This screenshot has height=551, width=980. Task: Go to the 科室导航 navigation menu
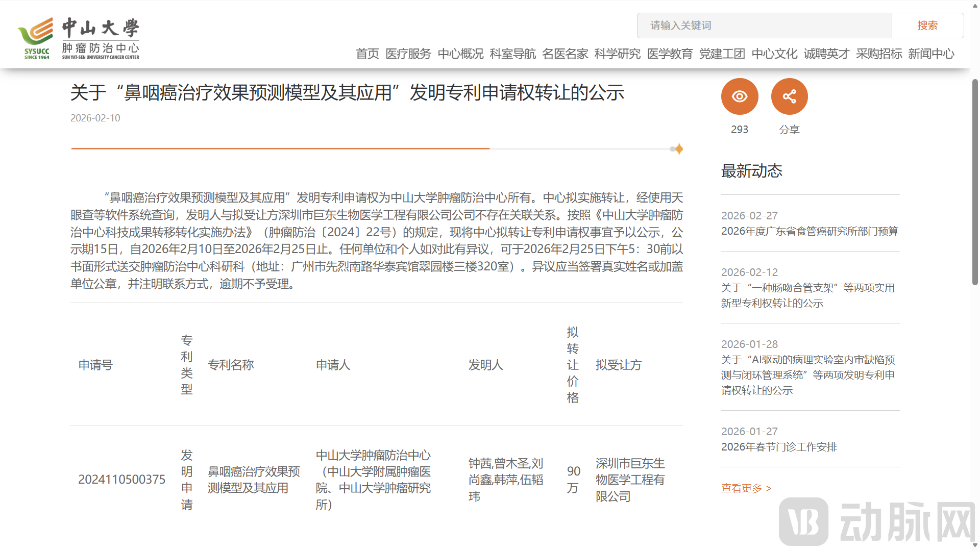pos(512,54)
